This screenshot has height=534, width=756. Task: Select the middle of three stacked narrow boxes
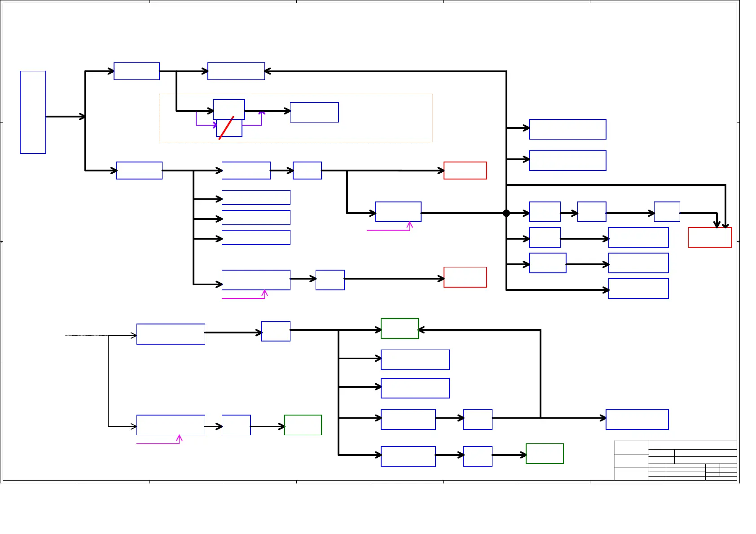pyautogui.click(x=256, y=218)
